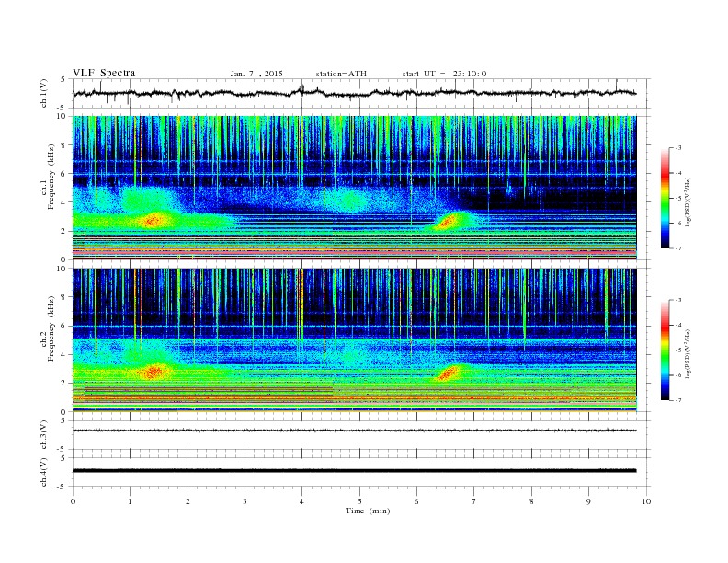Click the red burst near 6.5 min in ch.1 spectrogram
Screen dimensions: 728x563
tap(447, 222)
